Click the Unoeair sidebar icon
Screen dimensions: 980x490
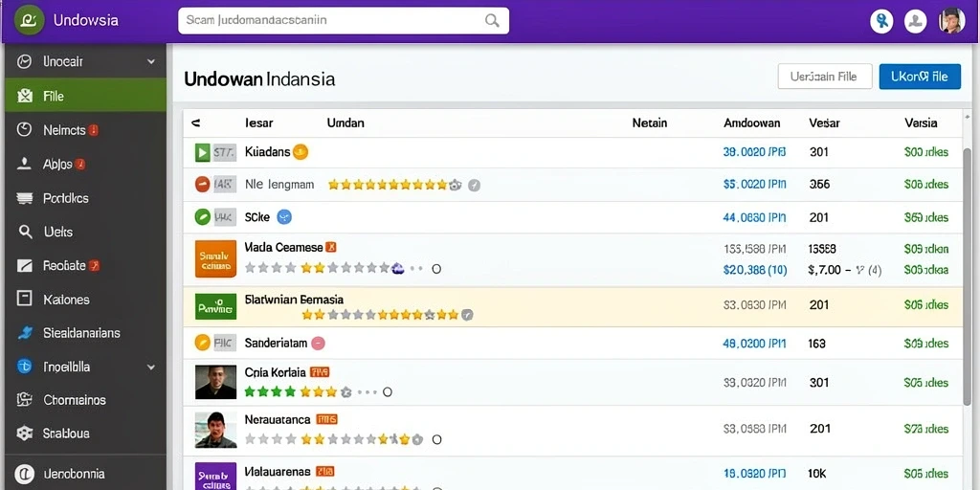[x=24, y=62]
